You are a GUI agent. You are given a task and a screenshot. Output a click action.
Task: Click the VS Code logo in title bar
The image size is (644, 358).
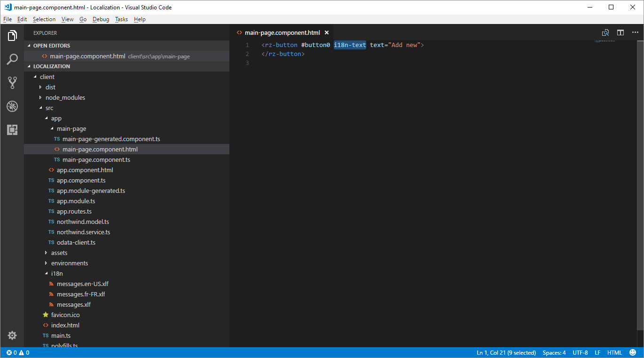pyautogui.click(x=8, y=7)
